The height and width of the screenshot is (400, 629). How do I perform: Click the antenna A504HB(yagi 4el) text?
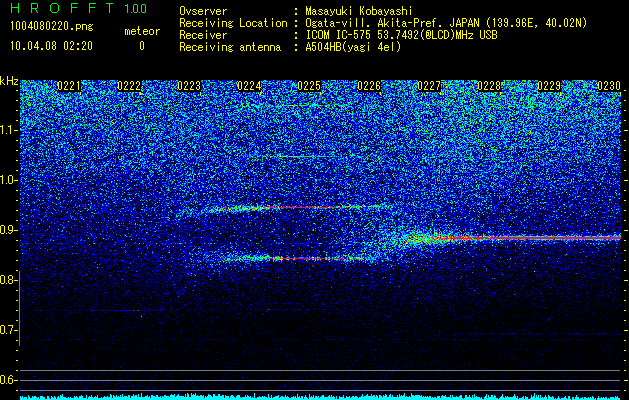click(x=353, y=47)
